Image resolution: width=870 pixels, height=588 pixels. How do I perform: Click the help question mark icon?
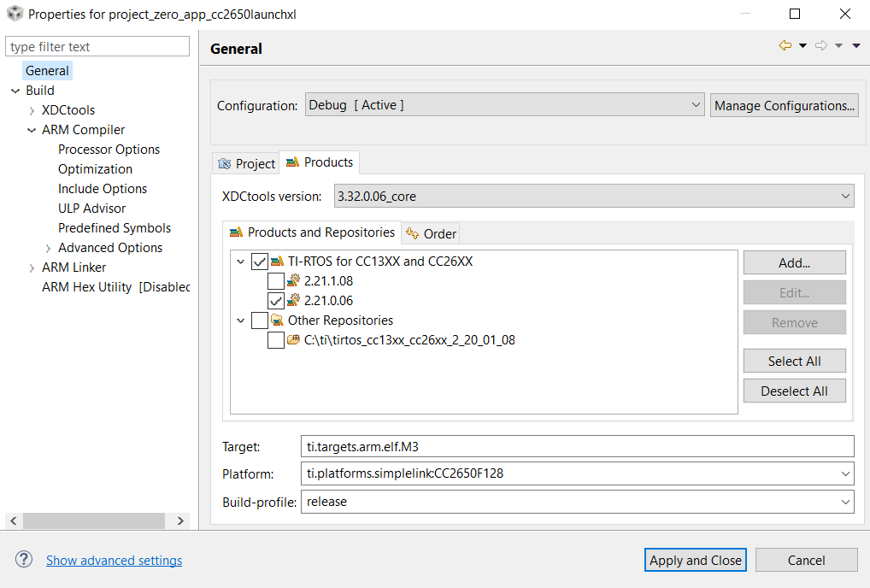pos(24,559)
